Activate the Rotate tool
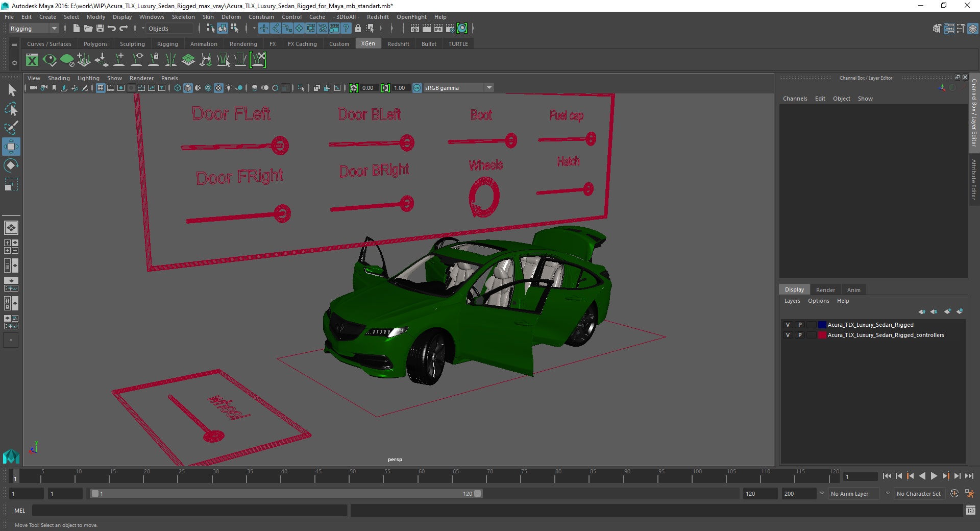980x531 pixels. click(x=11, y=165)
